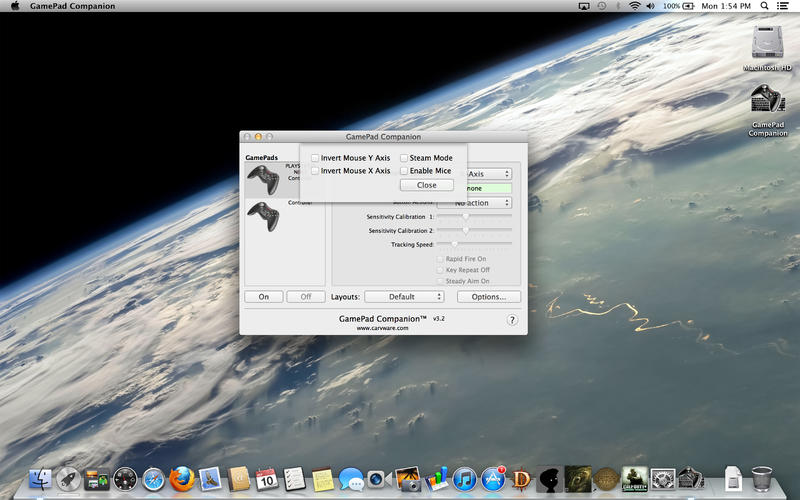Open the No action dropdown
800x500 pixels.
pyautogui.click(x=487, y=203)
